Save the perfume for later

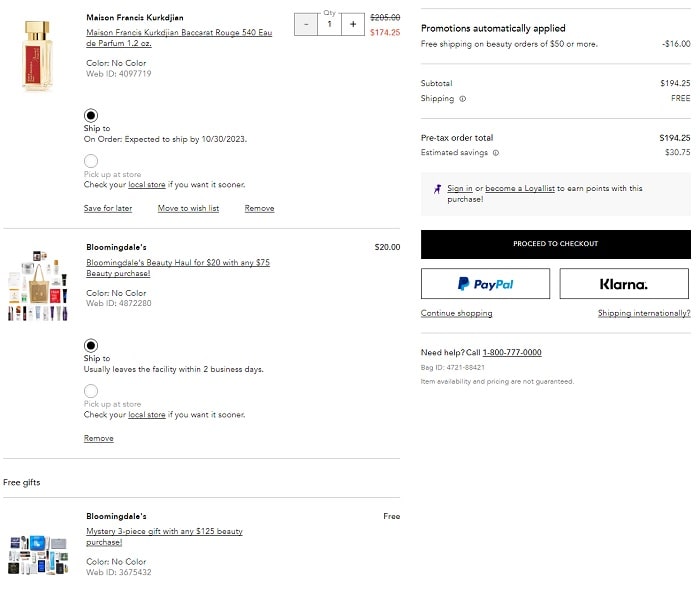point(108,208)
